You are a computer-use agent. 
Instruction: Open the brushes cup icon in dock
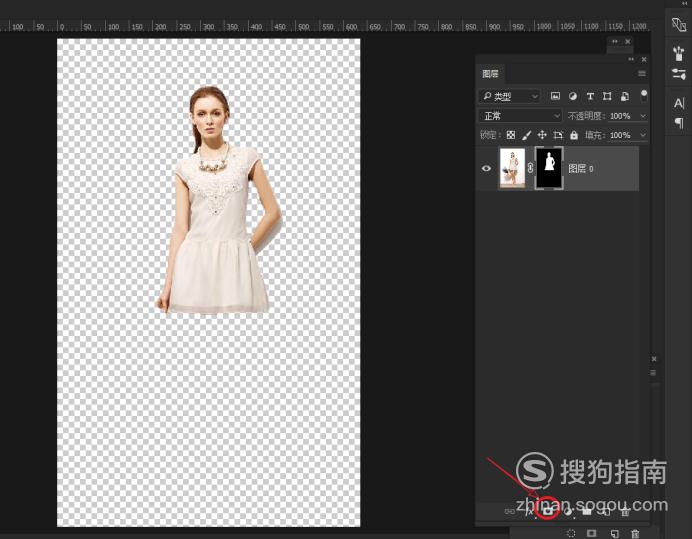coord(679,53)
